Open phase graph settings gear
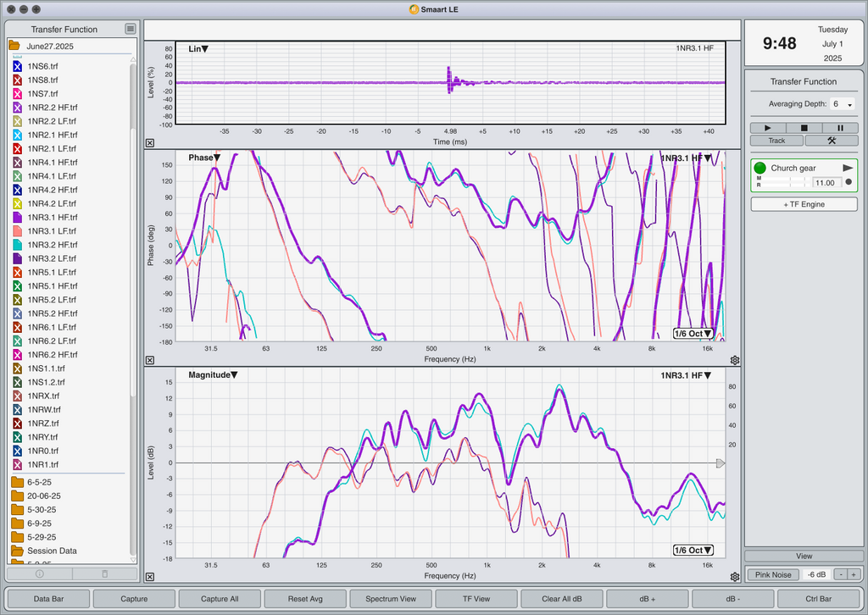Screen dimensions: 868x615 tap(735, 360)
